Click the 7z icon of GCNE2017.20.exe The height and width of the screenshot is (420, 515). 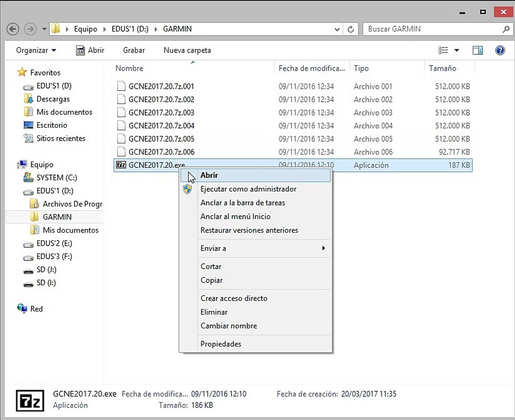click(x=121, y=164)
